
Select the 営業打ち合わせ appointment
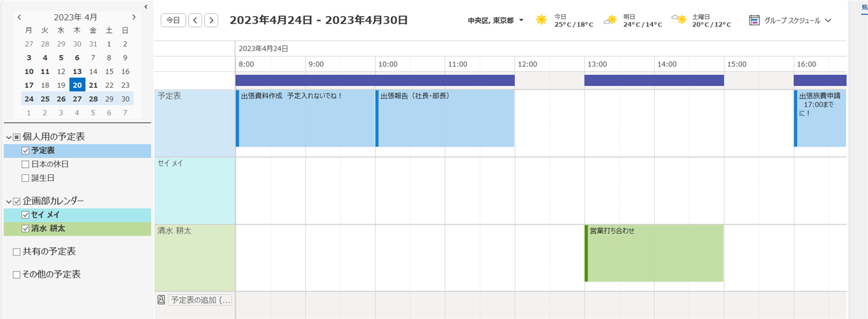pos(654,252)
